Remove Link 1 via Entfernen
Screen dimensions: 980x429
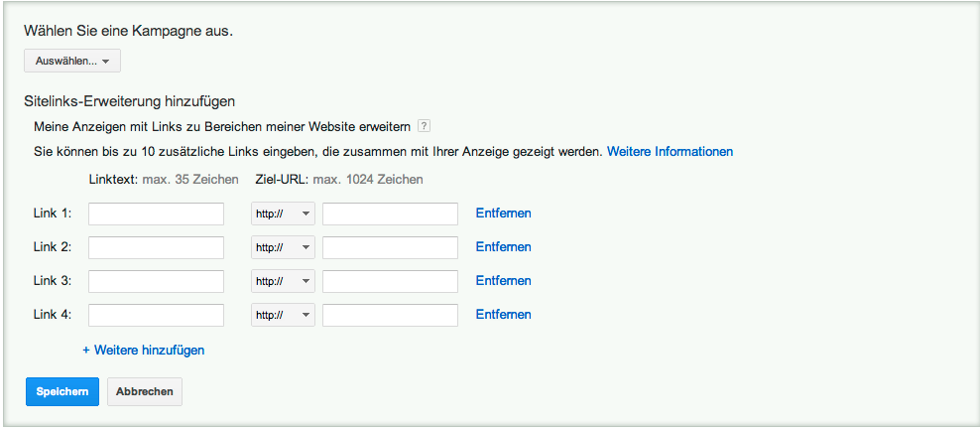coord(503,214)
